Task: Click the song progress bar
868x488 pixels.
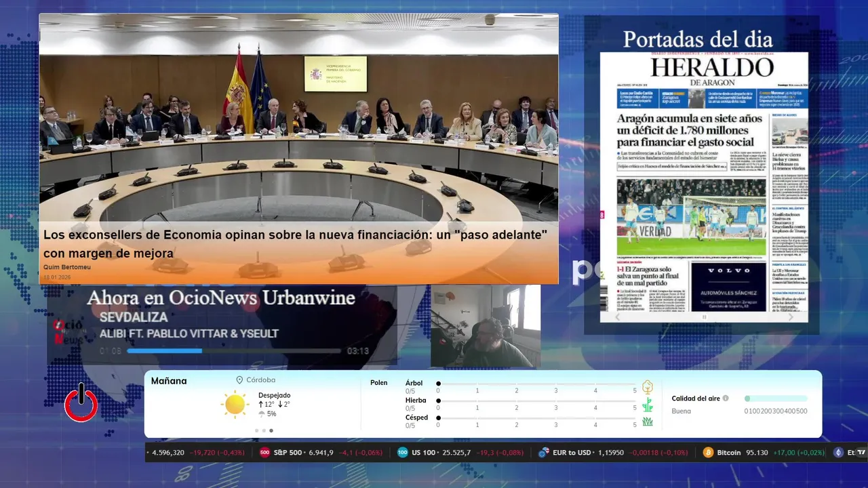Action: coord(234,351)
